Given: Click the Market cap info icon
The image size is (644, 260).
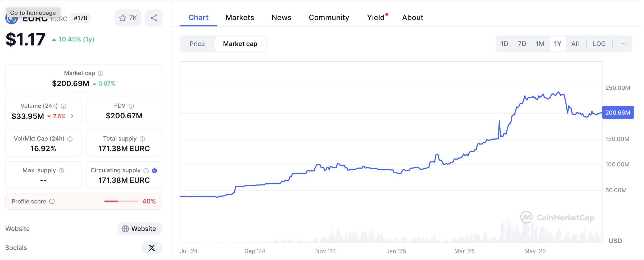Looking at the screenshot, I should tap(101, 73).
